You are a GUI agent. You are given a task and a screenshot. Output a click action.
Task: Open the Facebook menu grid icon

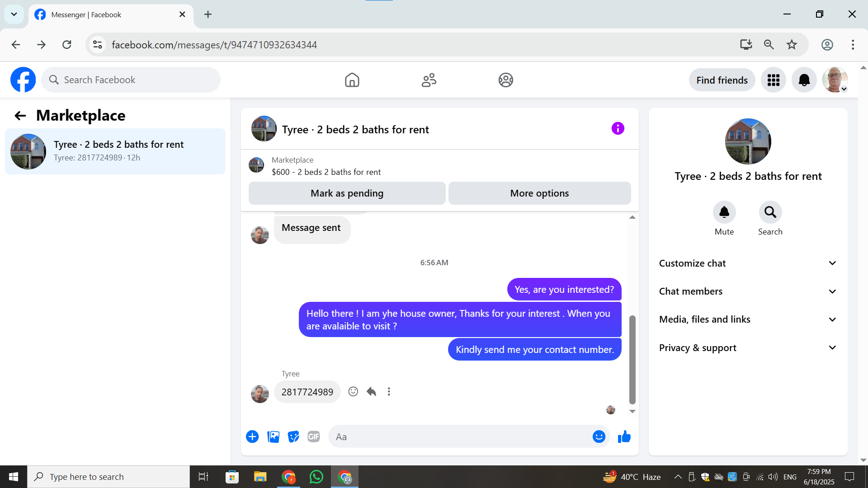[774, 80]
